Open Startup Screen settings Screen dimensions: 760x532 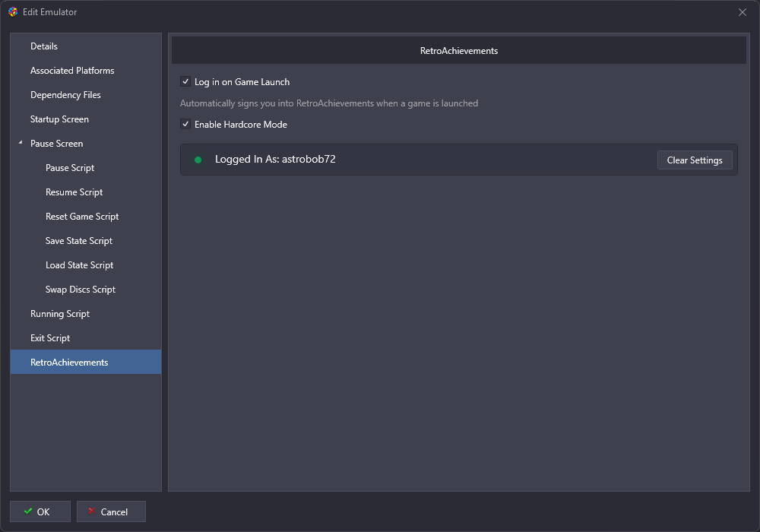[86, 119]
